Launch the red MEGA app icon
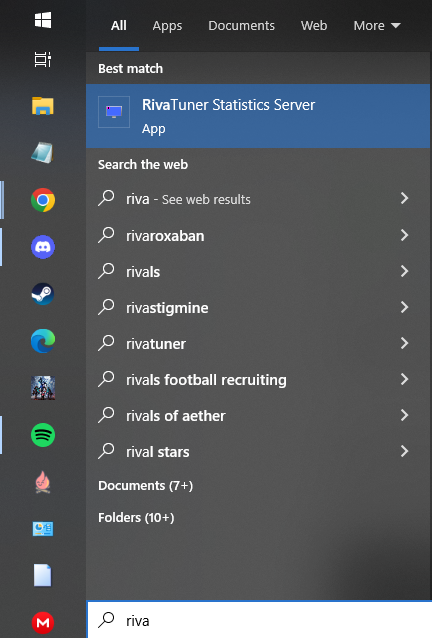The height and width of the screenshot is (638, 432). 43,623
